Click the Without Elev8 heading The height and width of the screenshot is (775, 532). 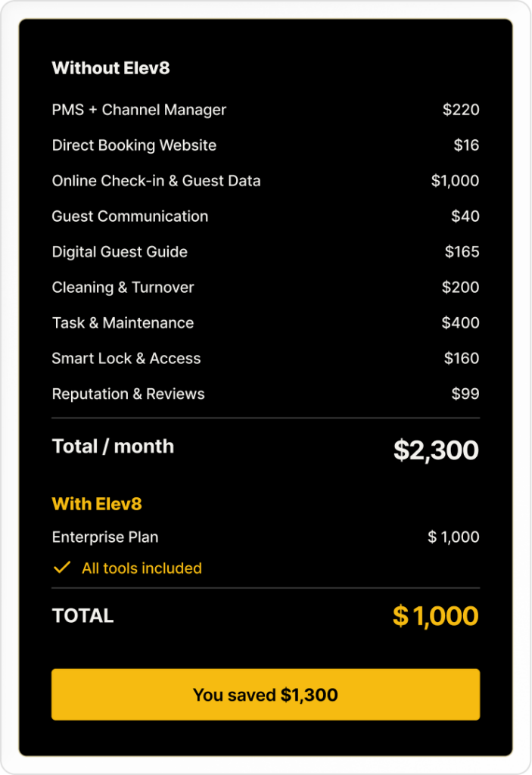(x=110, y=68)
